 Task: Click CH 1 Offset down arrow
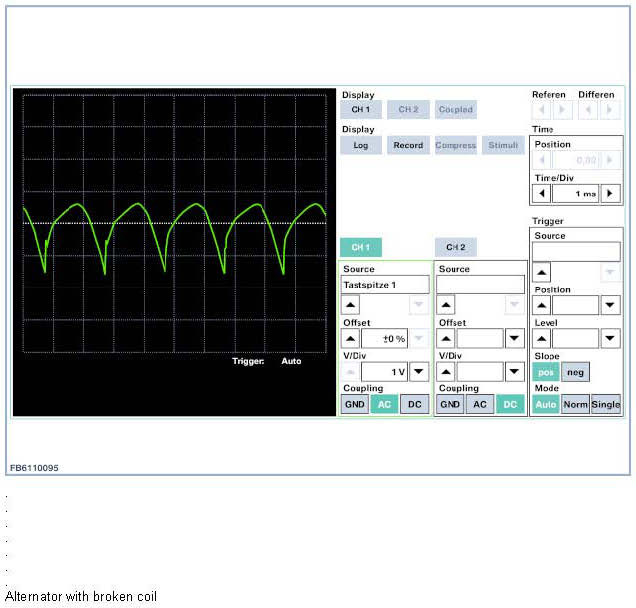(419, 339)
